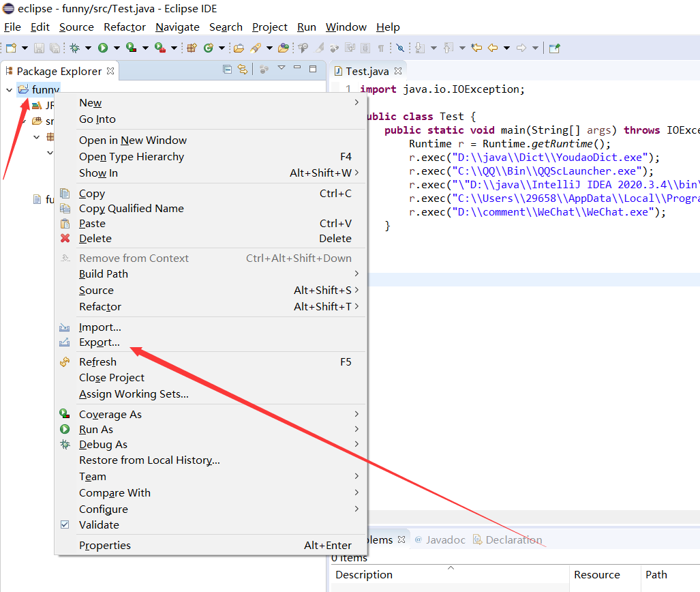Toggle Block Selection Mode toolbar icon
This screenshot has height=592, width=700.
(x=365, y=48)
